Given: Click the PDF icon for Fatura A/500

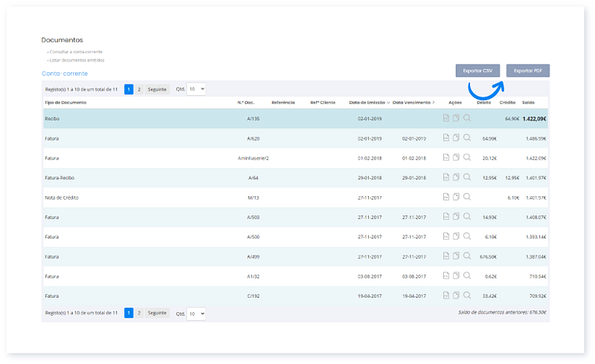Looking at the screenshot, I should pos(446,236).
